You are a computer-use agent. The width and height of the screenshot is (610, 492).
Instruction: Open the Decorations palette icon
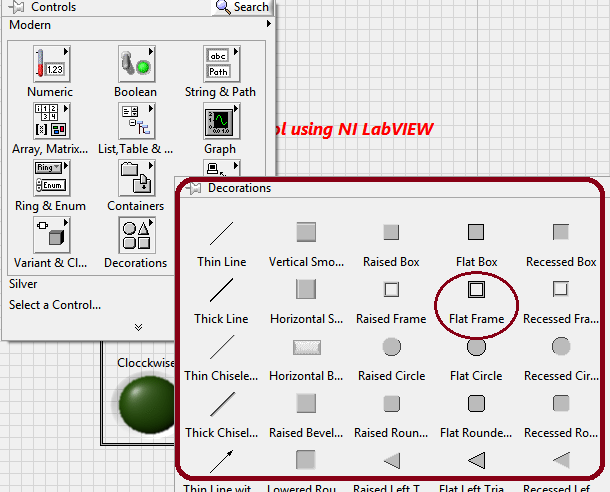click(x=137, y=235)
